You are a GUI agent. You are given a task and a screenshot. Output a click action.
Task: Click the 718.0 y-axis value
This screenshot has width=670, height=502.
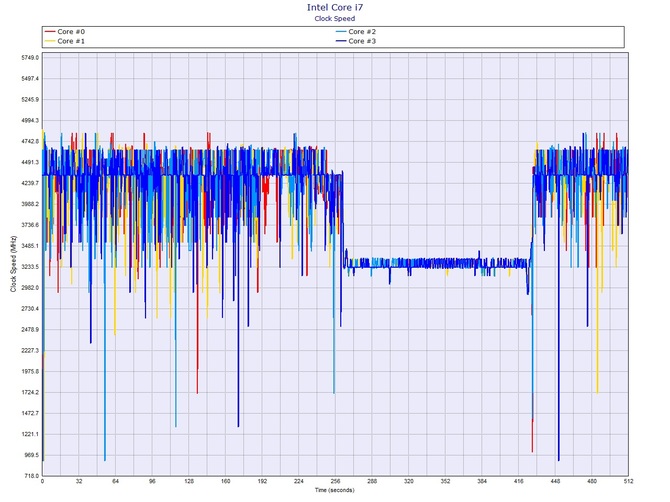pyautogui.click(x=31, y=476)
